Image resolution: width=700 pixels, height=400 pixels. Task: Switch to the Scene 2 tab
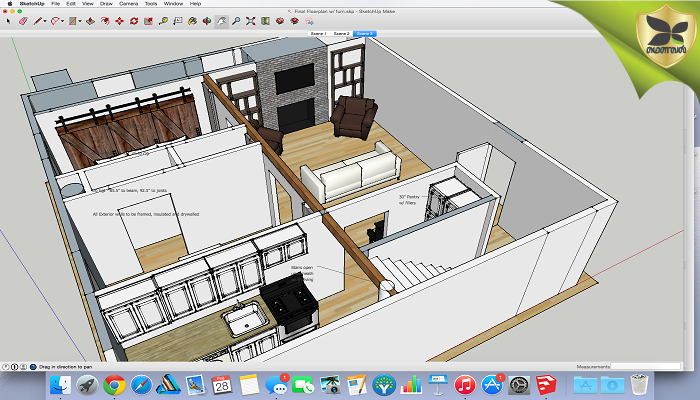341,33
